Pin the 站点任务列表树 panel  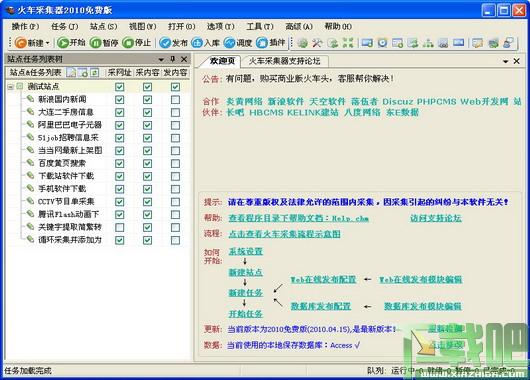173,59
